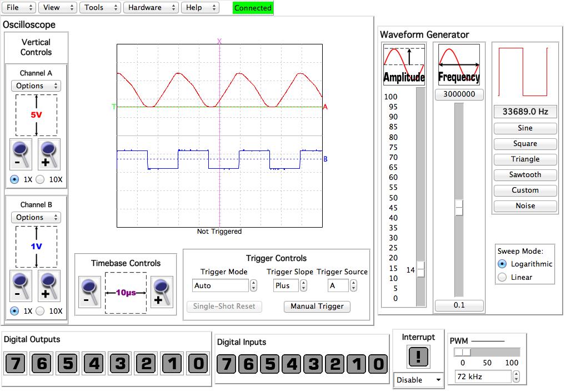Open Channel A Options dropdown
The image size is (566, 392).
[x=36, y=86]
